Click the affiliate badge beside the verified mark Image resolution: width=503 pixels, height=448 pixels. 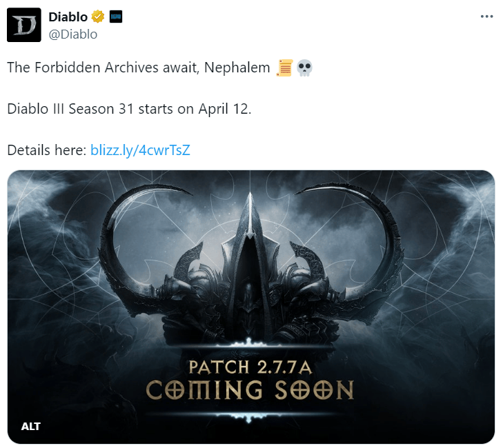[116, 17]
